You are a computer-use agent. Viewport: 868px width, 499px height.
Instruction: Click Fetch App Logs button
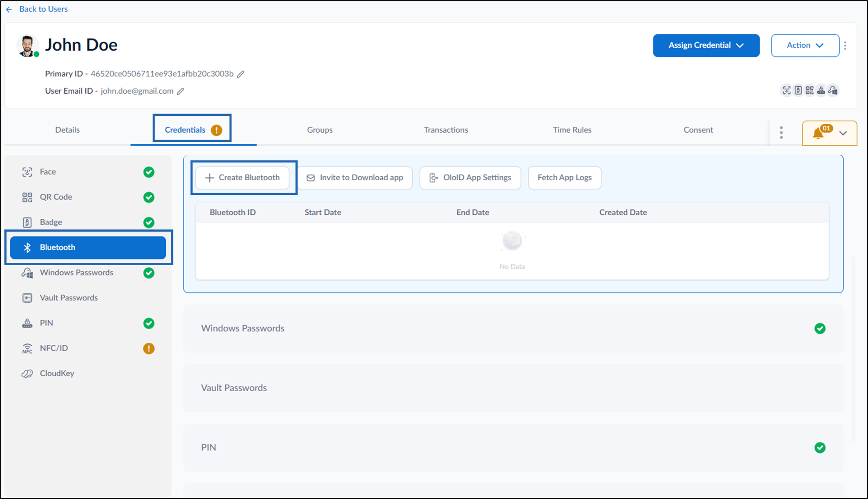pos(565,178)
